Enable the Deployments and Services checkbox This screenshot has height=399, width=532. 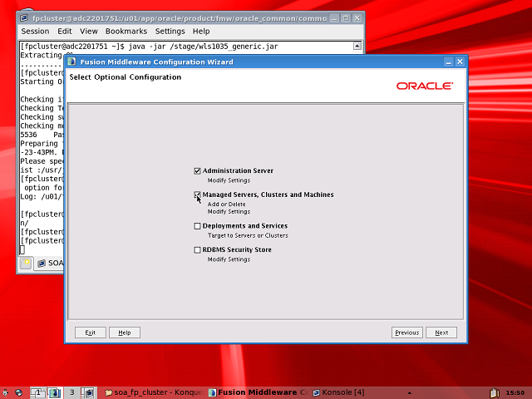point(197,226)
